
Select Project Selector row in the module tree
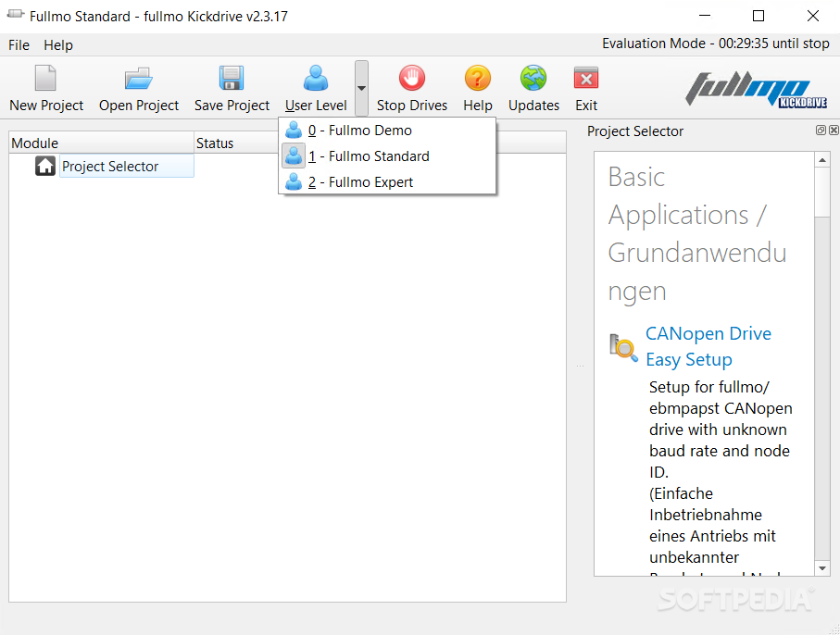[127, 166]
